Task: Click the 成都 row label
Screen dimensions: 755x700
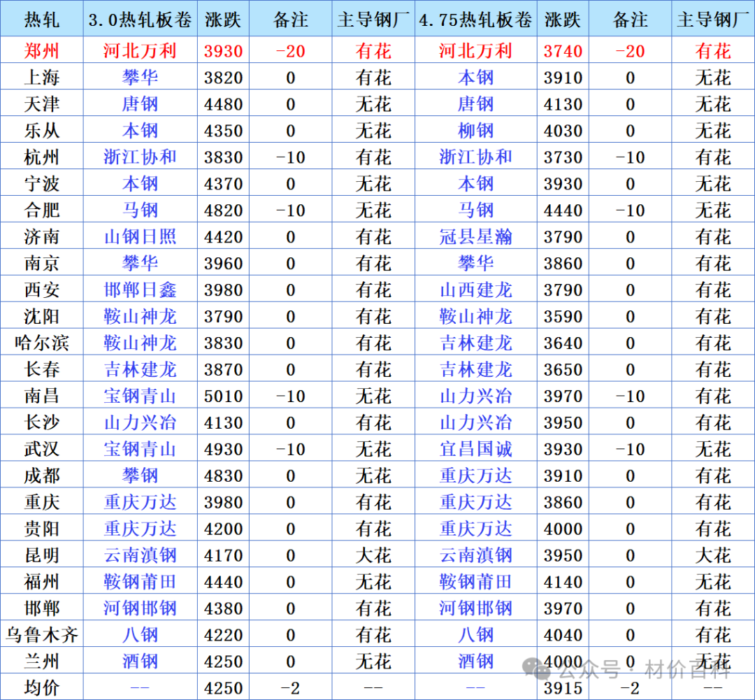Action: 42,475
